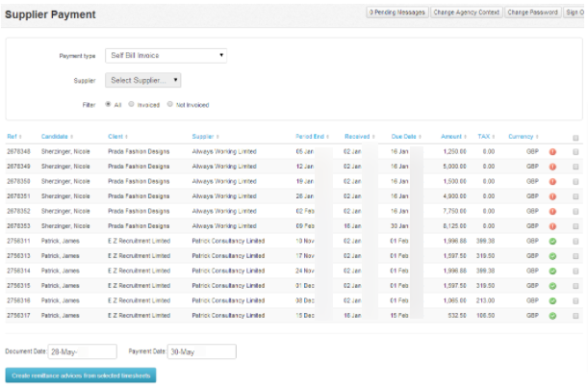Screen dimensions: 588x390
Task: Sort table by Amount column
Action: point(453,136)
